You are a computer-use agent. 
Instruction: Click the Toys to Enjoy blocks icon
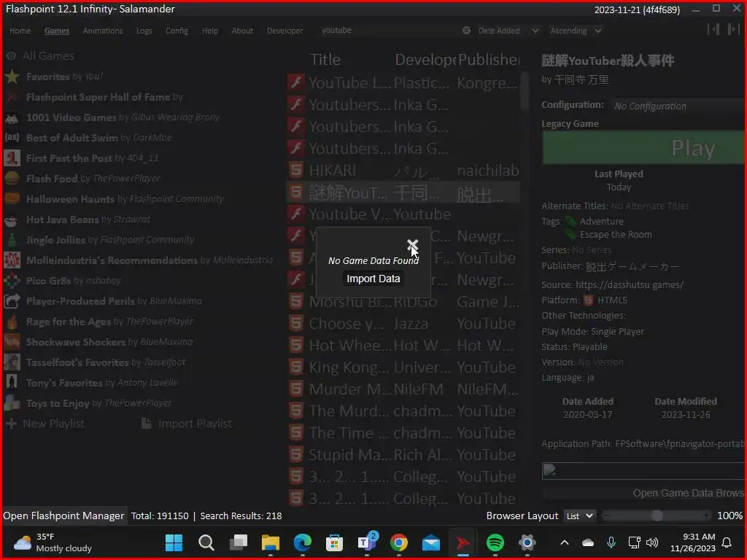tap(12, 402)
